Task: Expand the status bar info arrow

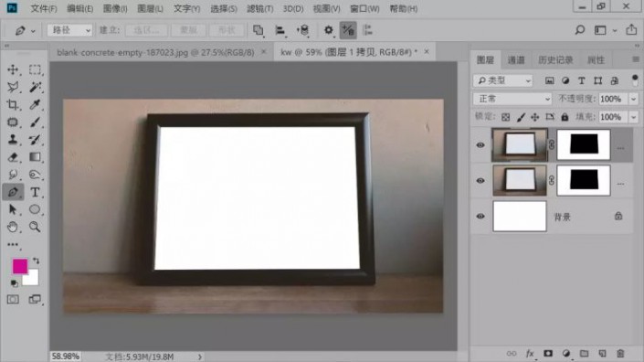Action: coord(200,357)
